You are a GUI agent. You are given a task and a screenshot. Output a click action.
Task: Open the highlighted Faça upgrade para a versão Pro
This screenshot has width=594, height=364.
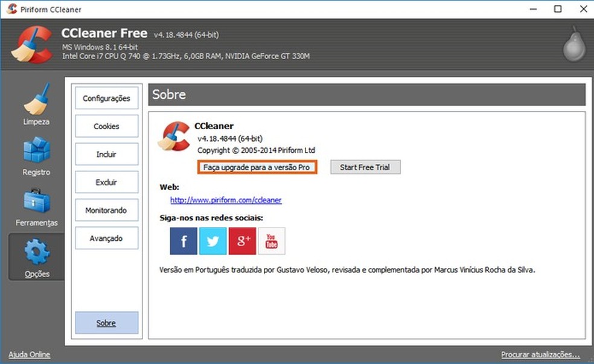[x=257, y=167]
